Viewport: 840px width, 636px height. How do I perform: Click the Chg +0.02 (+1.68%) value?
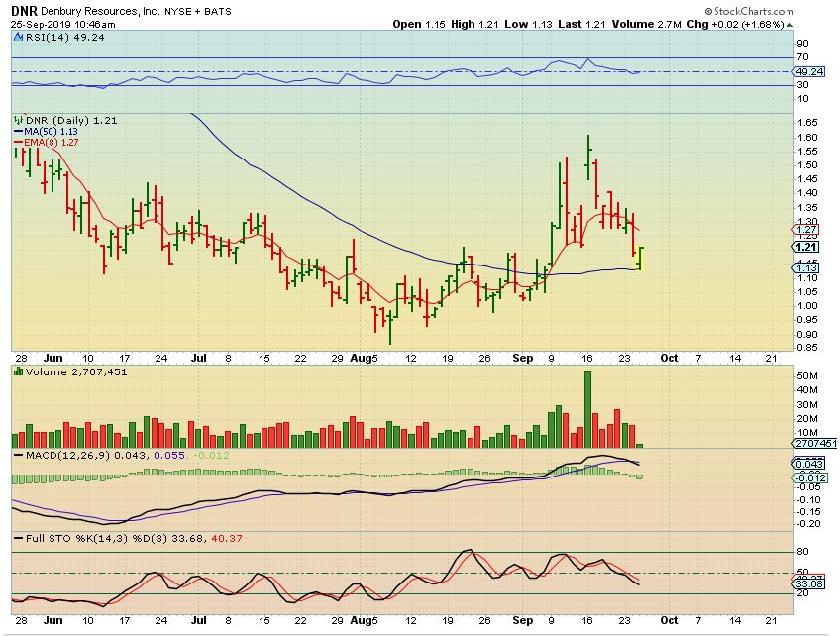click(735, 24)
